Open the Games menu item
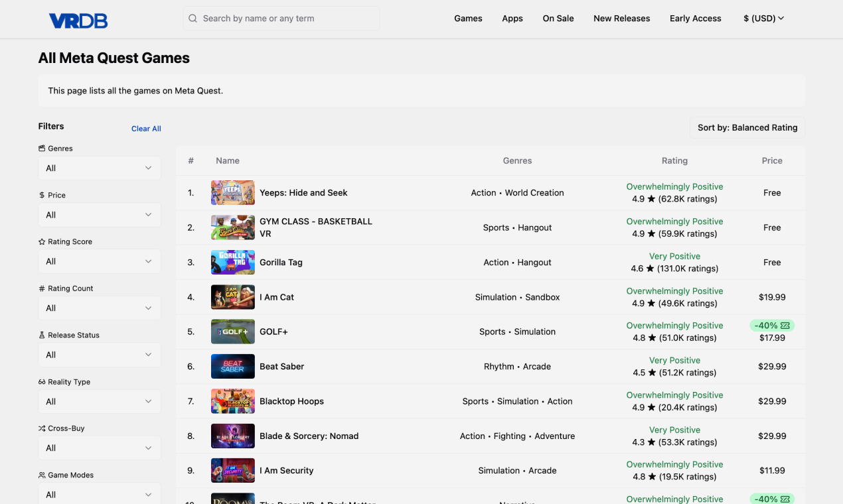 point(468,19)
